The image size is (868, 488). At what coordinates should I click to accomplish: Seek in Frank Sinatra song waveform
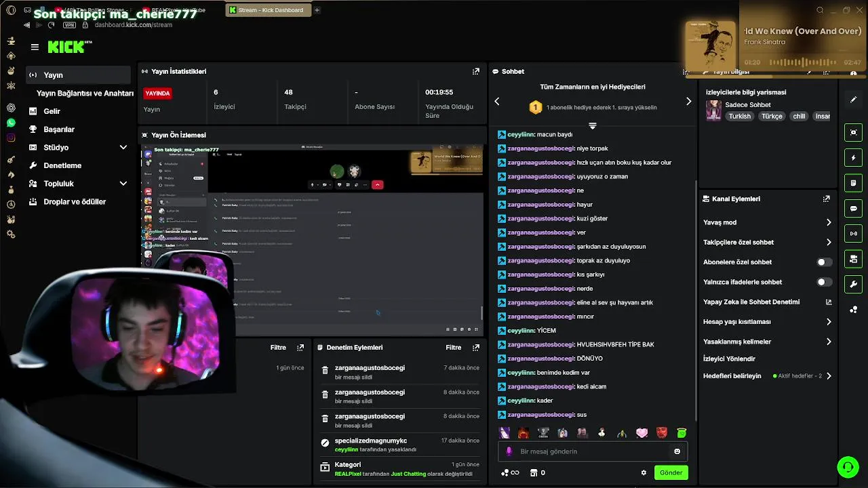tap(802, 62)
